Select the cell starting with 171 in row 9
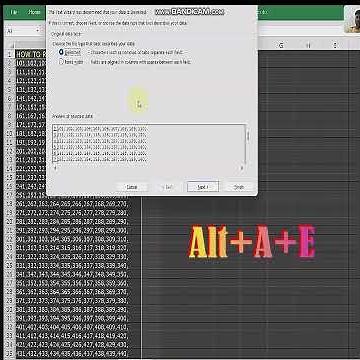The image size is (360, 360). pos(31,125)
